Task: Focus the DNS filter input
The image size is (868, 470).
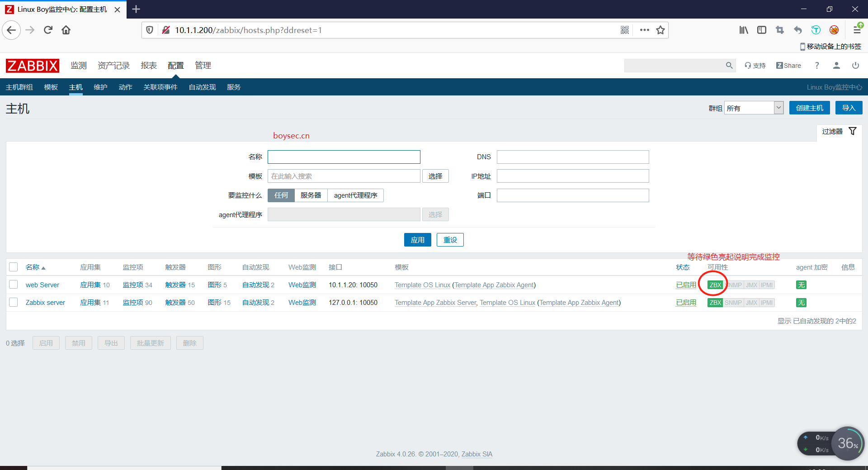Action: click(573, 157)
